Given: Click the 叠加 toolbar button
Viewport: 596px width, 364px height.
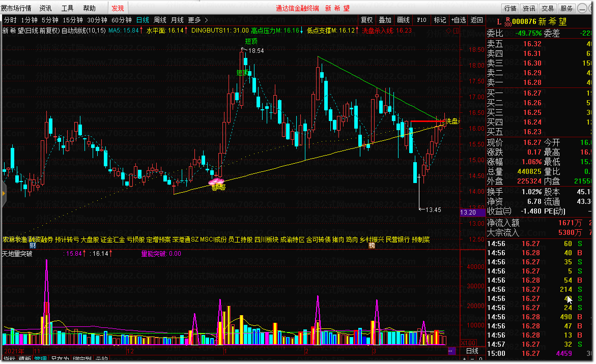Looking at the screenshot, I should (x=385, y=20).
